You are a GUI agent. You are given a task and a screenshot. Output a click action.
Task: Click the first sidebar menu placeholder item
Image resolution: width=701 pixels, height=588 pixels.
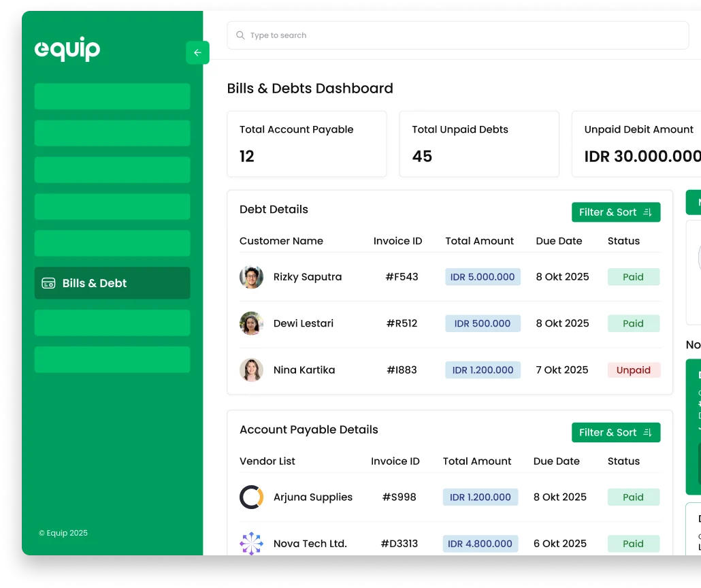point(112,97)
